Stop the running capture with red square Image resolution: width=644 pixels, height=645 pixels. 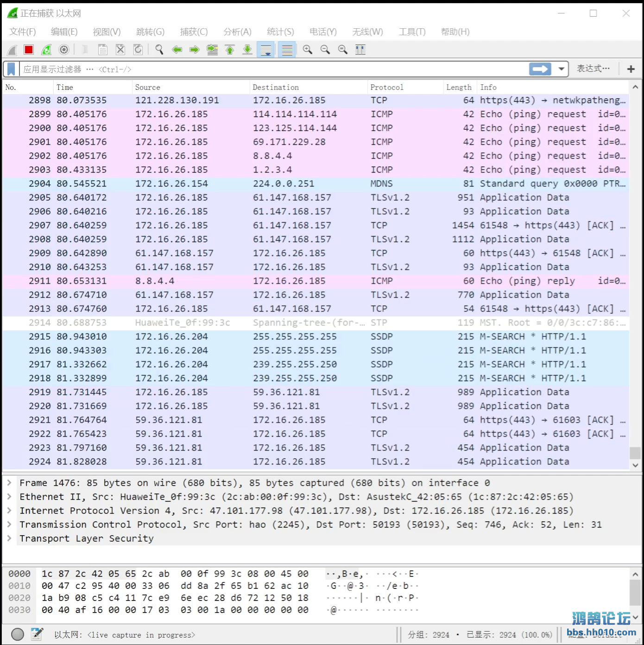[29, 50]
